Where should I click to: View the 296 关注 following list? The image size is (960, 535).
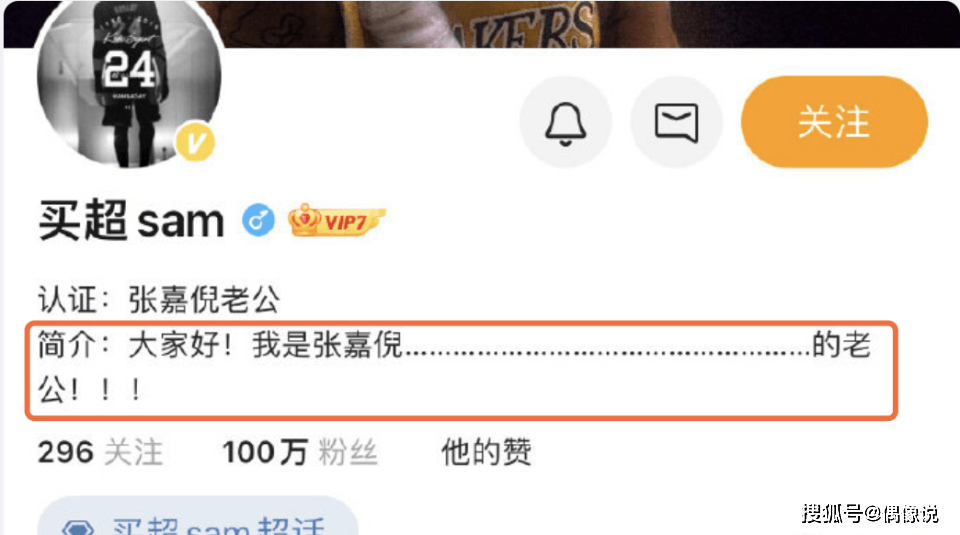coord(100,453)
